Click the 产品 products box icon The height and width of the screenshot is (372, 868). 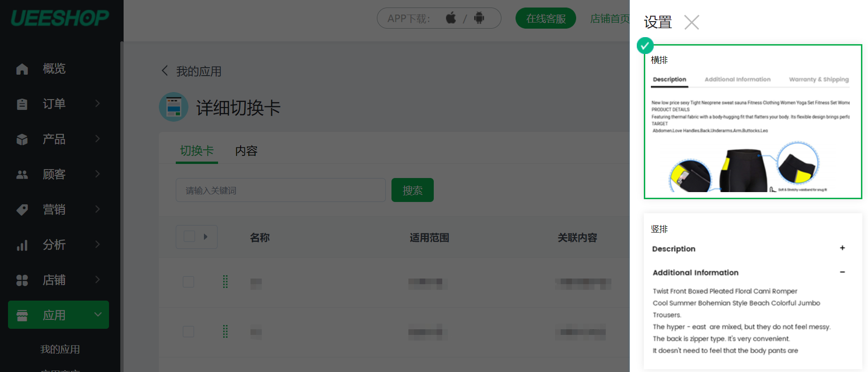(22, 139)
